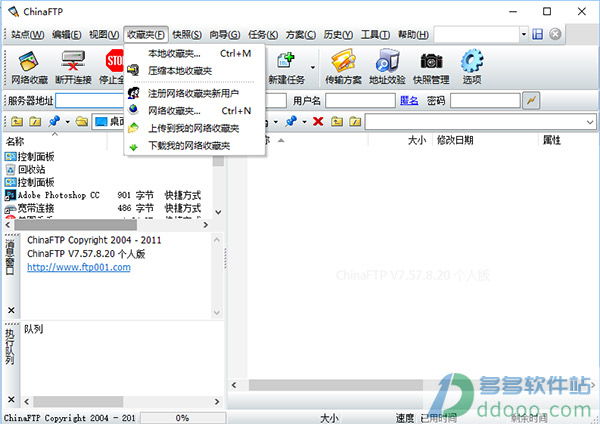Choose 本地收藏夹... from the menu

click(194, 54)
